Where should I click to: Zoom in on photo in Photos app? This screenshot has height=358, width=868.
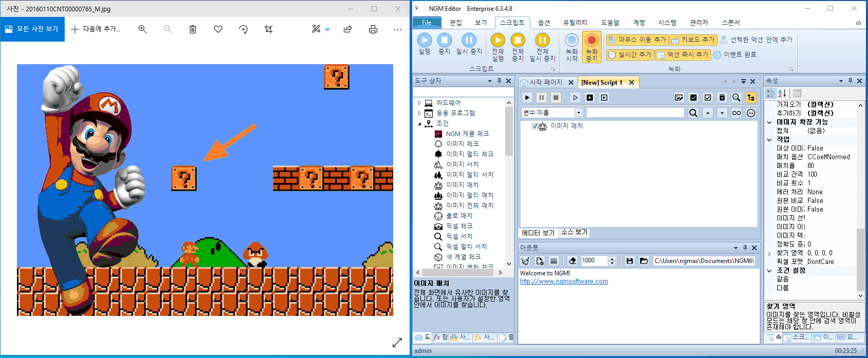tap(143, 29)
